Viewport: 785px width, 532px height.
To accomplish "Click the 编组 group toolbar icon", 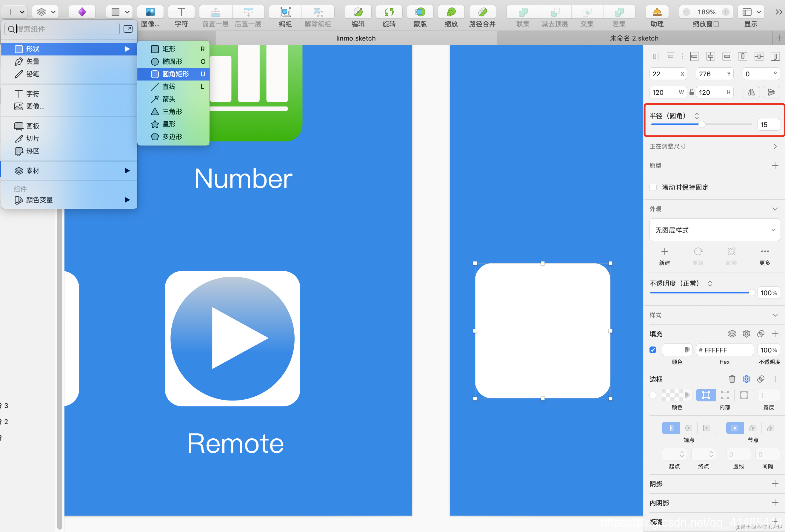I will 285,13.
